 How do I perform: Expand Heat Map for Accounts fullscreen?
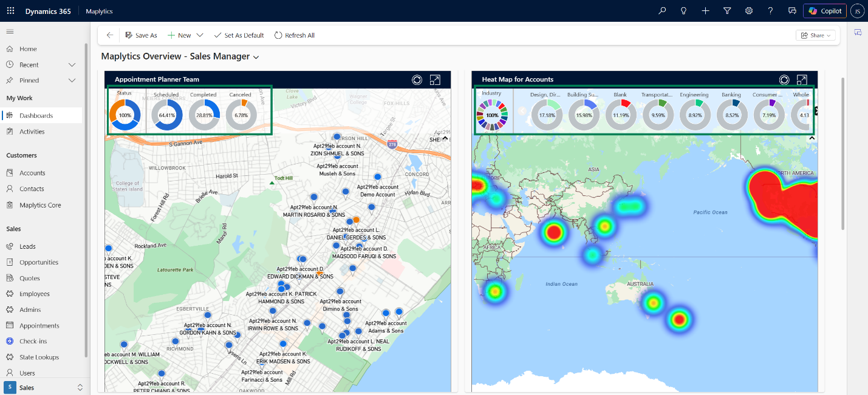(x=802, y=79)
